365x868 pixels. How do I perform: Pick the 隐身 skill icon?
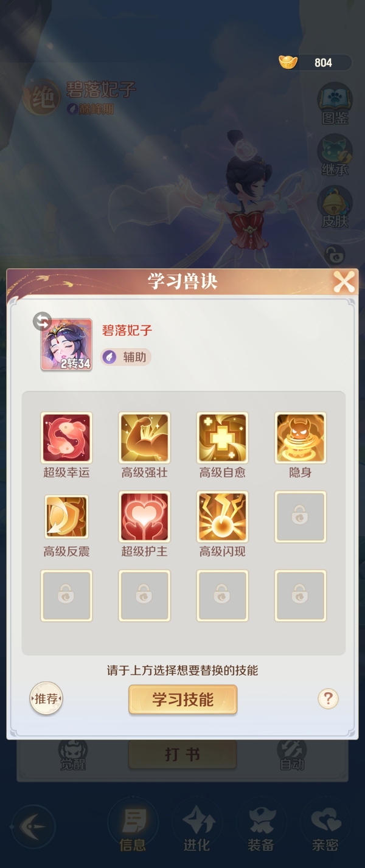pyautogui.click(x=301, y=438)
